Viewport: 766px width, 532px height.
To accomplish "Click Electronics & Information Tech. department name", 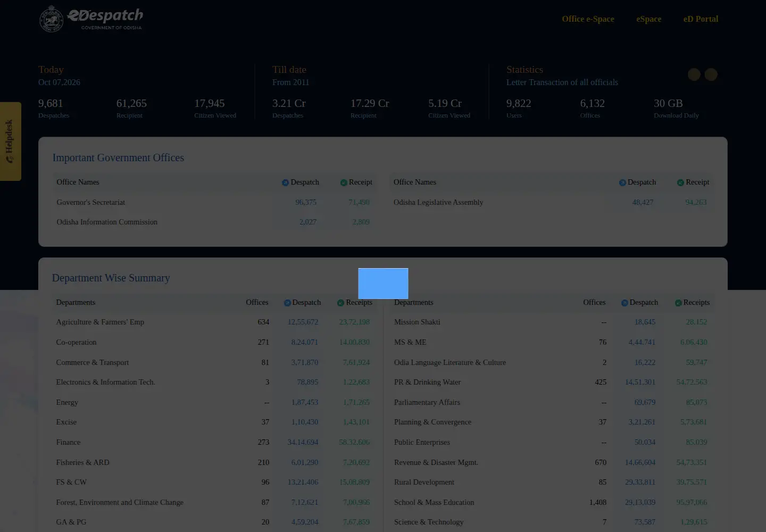I will (105, 382).
